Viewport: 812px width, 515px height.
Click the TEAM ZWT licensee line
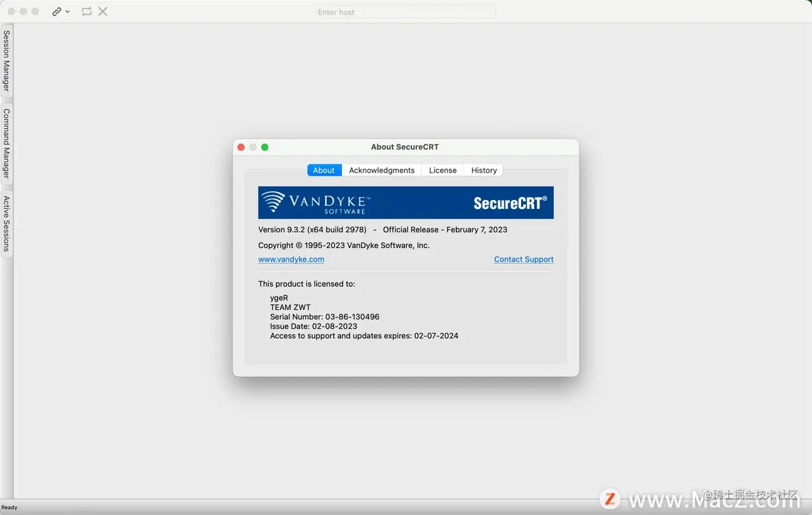click(290, 307)
